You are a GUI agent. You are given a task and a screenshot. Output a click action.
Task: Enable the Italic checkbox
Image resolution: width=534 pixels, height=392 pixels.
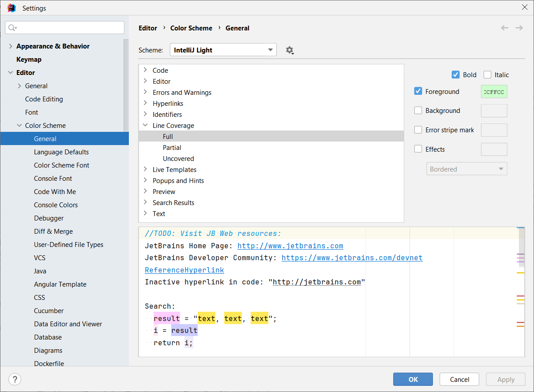click(x=487, y=75)
